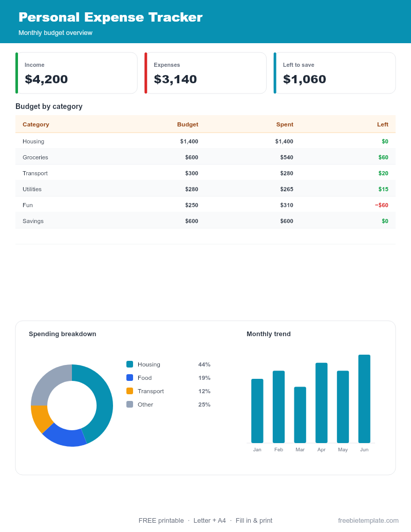Click the teal Housing donut segment

click(104, 400)
